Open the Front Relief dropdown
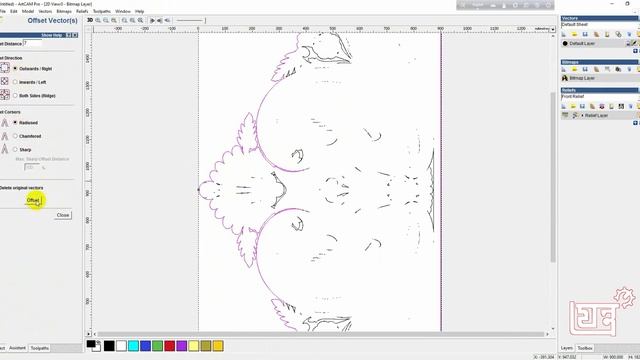The width and height of the screenshot is (640, 360). tap(599, 97)
